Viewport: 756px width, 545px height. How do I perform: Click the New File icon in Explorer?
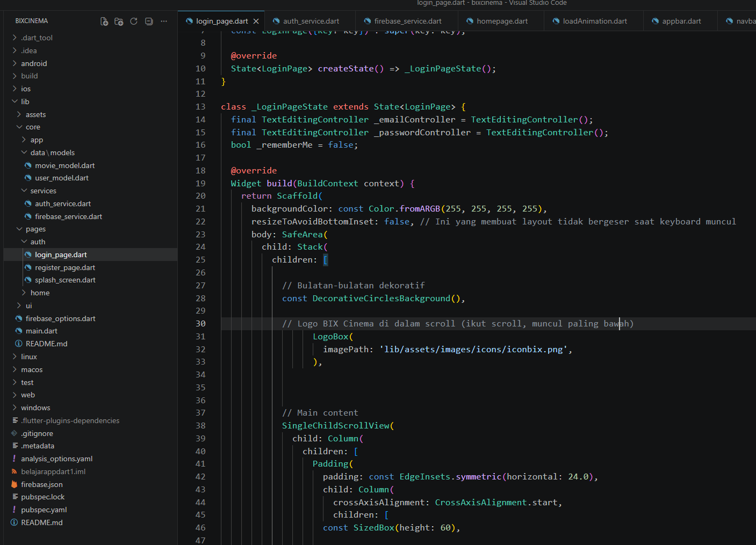(104, 21)
